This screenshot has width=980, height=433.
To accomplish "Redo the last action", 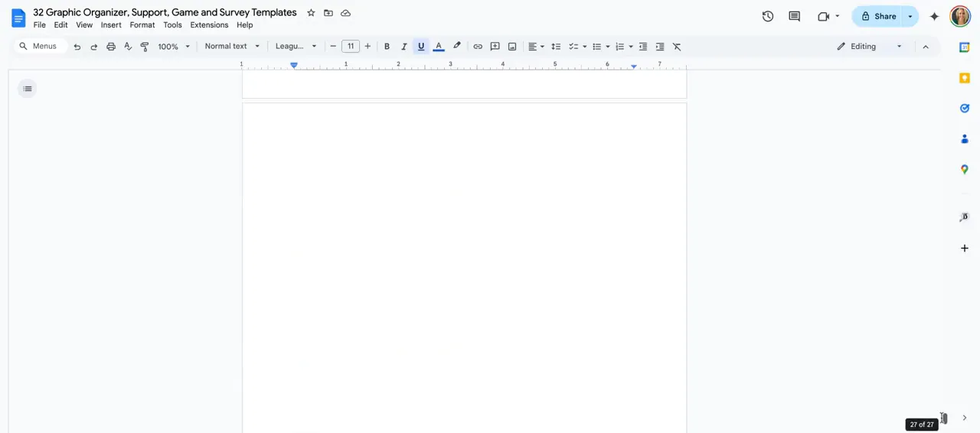I will click(93, 47).
